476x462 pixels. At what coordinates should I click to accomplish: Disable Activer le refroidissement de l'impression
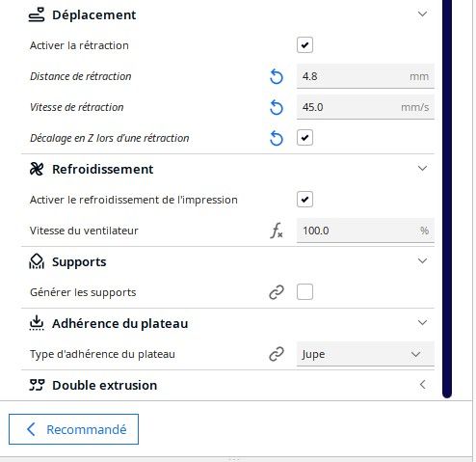(x=304, y=200)
